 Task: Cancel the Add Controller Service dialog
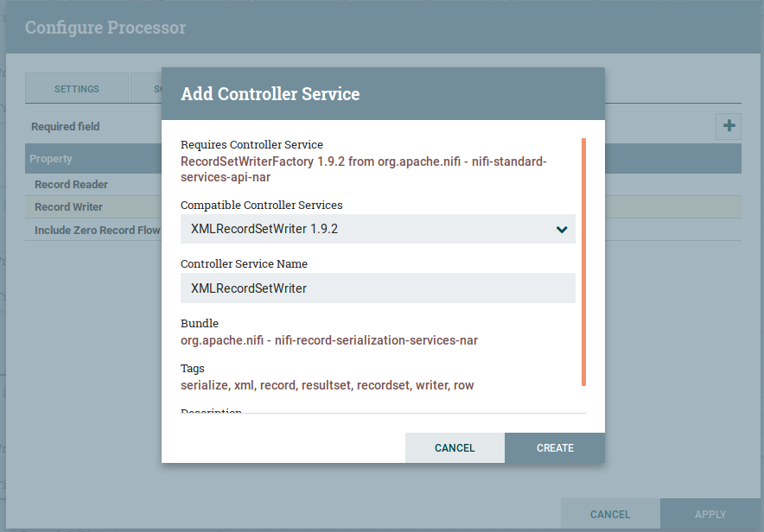455,448
